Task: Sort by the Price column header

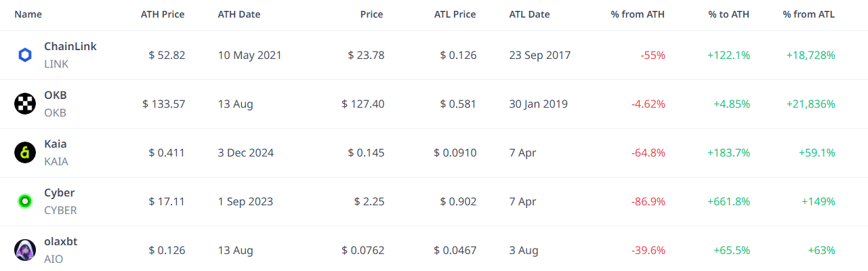Action: pos(371,14)
